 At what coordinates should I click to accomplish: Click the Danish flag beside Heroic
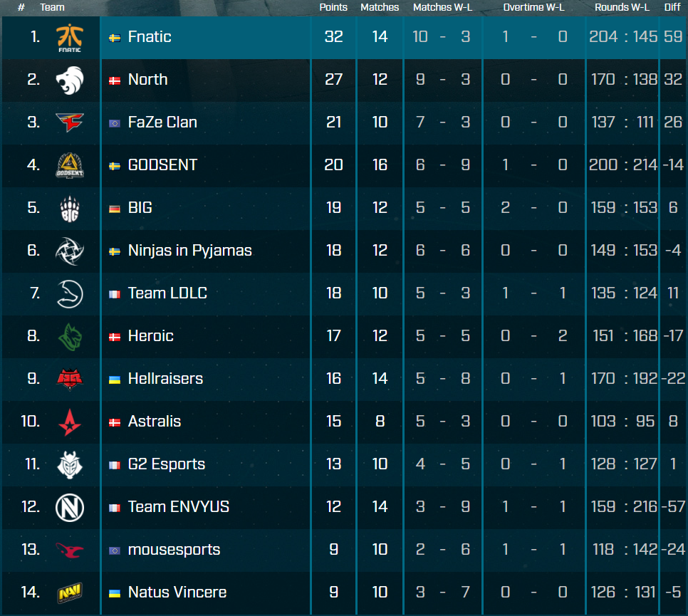[115, 338]
